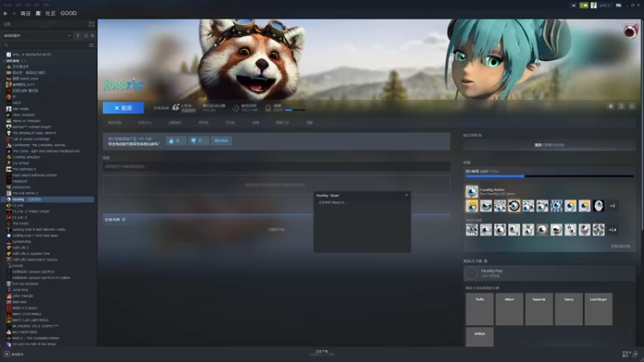Screen dimensions: 644x362
Task: Open game settings gear icon
Action: coord(611,106)
